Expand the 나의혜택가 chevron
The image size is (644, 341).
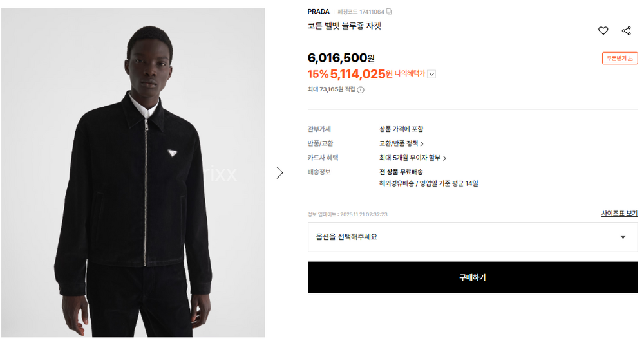point(431,74)
